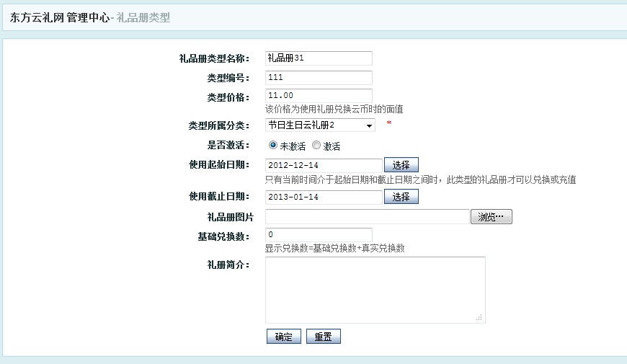The image size is (627, 364).
Task: Select the 激活 radio button
Action: (316, 146)
